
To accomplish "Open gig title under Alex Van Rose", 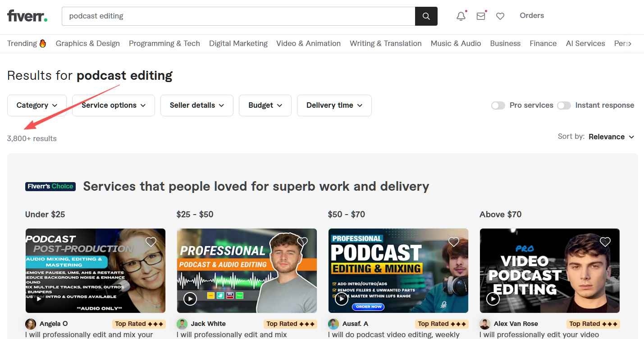I will coord(539,335).
